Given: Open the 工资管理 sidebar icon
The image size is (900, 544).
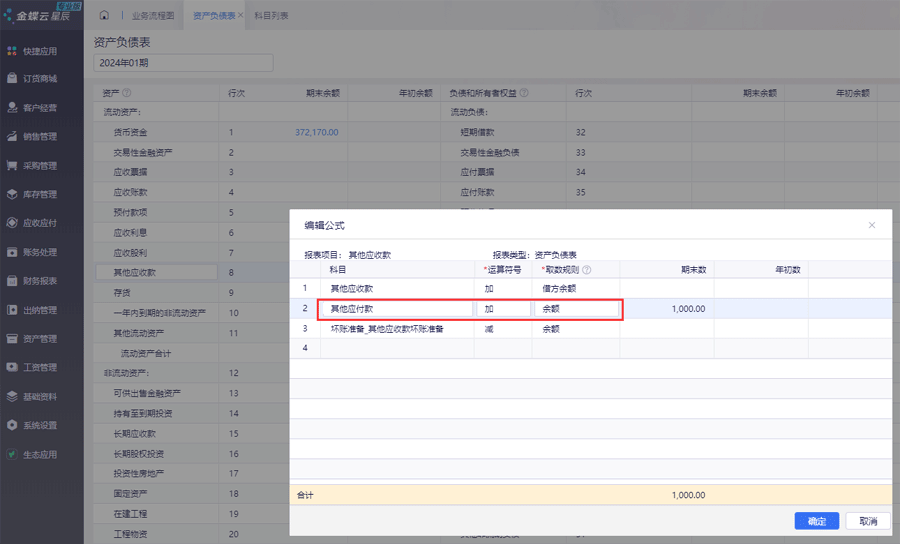Looking at the screenshot, I should tap(12, 367).
